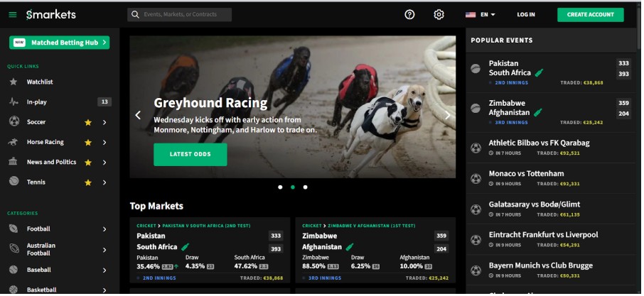This screenshot has width=644, height=296.
Task: Open Football category
Action: tap(38, 229)
